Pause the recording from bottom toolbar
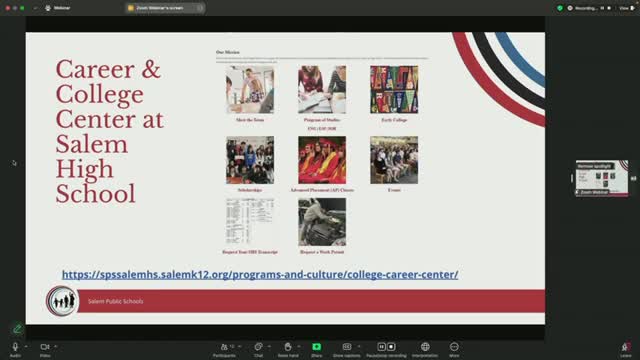The width and height of the screenshot is (640, 360). 381,347
